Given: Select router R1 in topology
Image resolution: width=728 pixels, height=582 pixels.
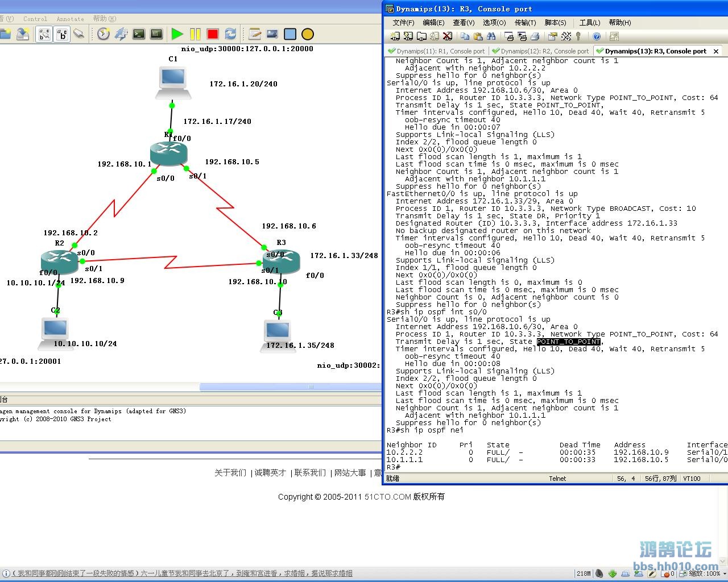Looking at the screenshot, I should coord(168,153).
